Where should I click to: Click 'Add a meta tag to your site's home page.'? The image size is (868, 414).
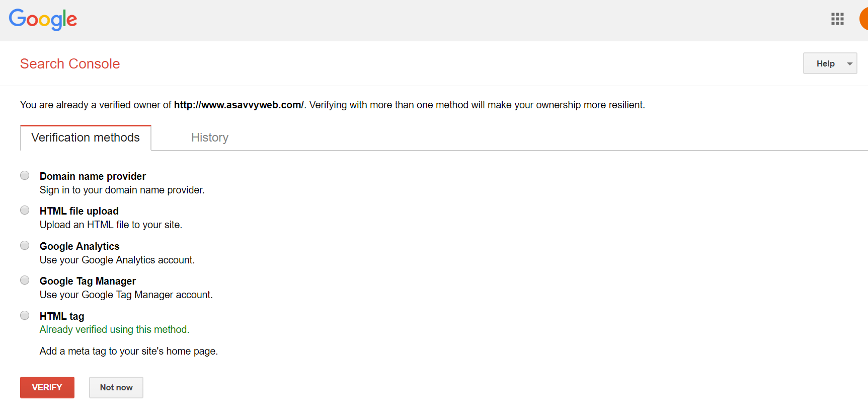click(129, 351)
